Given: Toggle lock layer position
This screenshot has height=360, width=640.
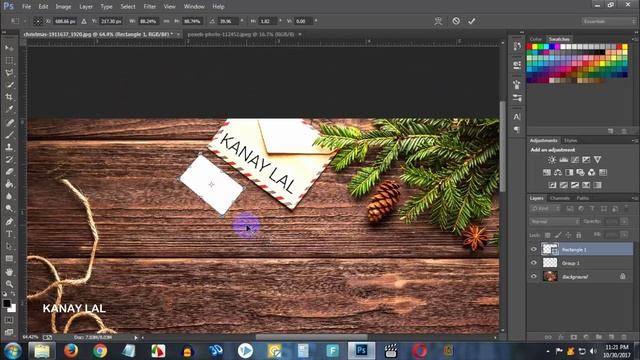Looking at the screenshot, I should coord(568,235).
